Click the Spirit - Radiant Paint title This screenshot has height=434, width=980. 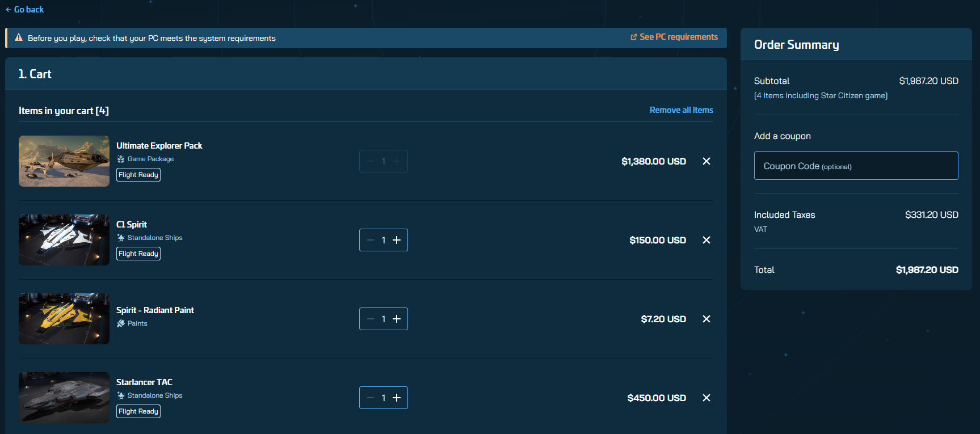155,310
